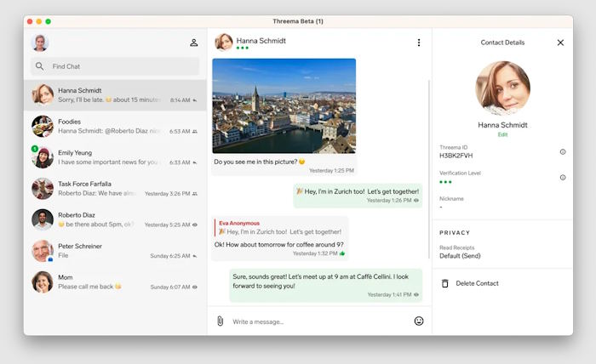Close the Contact Details panel
This screenshot has height=364, width=596.
pyautogui.click(x=560, y=43)
